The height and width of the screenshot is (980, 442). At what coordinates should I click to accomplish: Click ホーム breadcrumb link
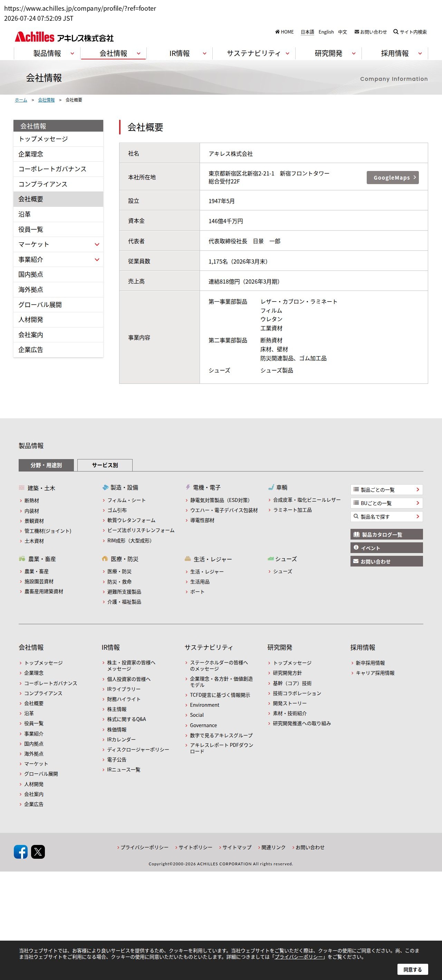[21, 100]
